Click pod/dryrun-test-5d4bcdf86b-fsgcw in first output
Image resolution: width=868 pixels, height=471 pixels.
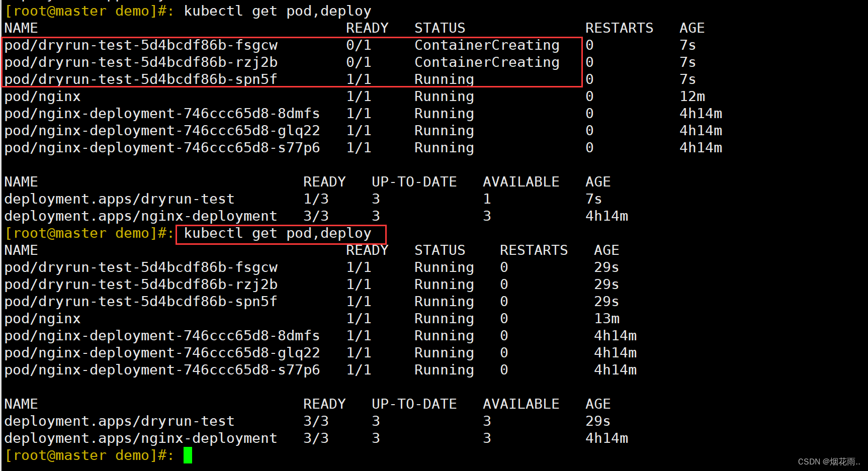point(141,45)
